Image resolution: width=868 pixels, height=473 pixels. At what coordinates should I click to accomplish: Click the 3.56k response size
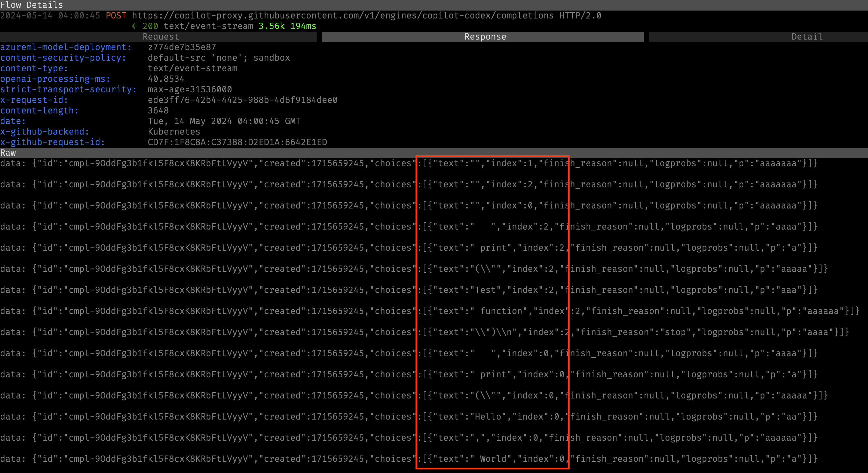coord(272,26)
